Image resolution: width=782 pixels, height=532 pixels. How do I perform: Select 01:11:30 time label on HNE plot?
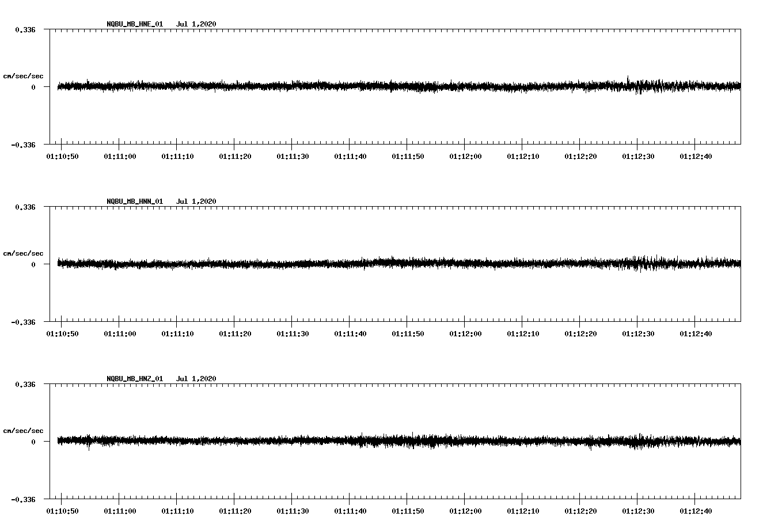pos(293,157)
